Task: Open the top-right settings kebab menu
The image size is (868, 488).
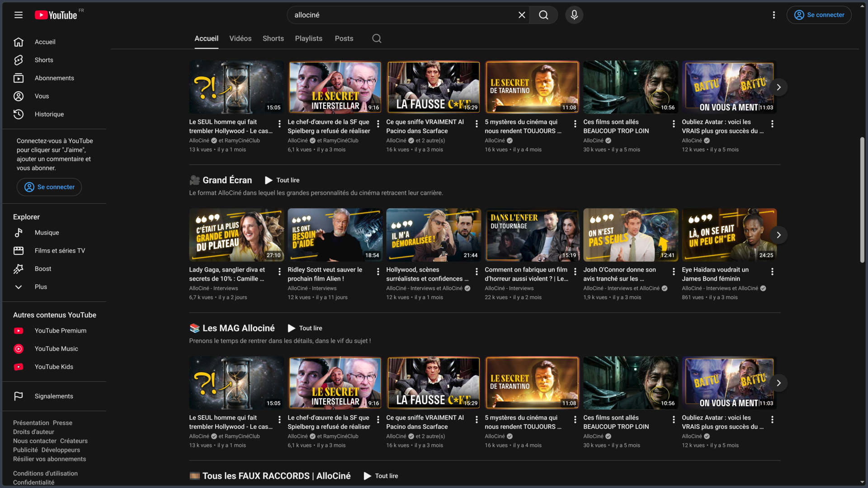Action: (x=774, y=15)
